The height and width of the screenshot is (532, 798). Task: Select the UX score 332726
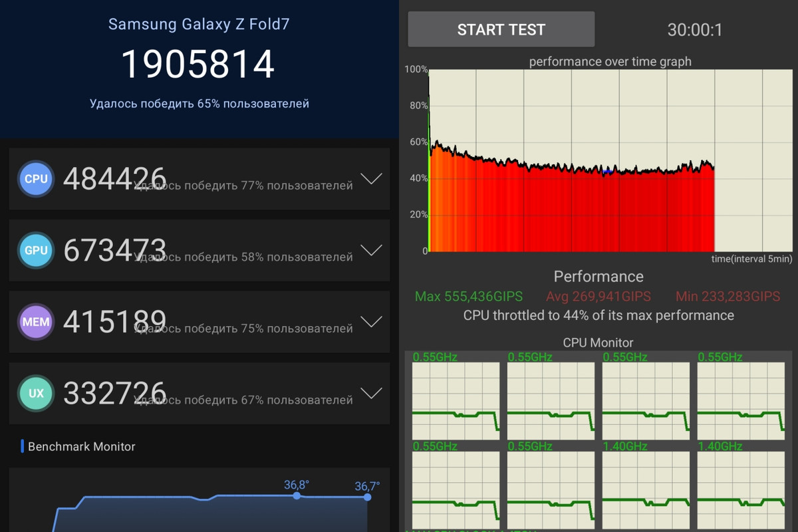[114, 393]
